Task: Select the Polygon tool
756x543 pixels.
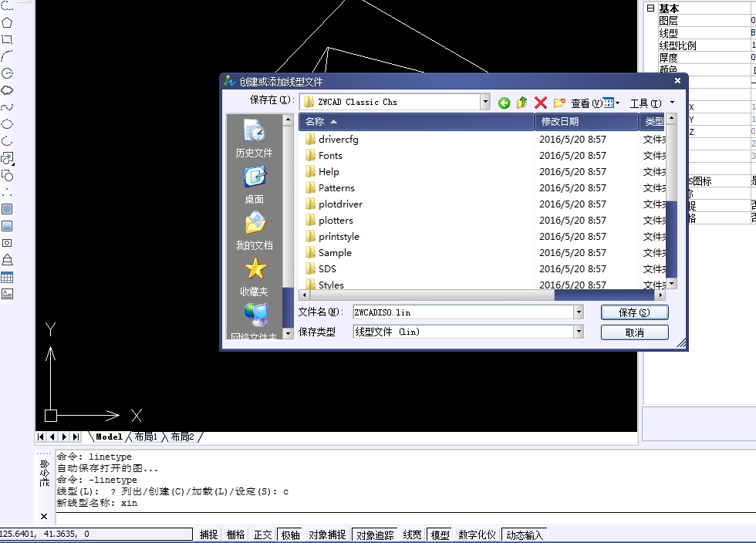Action: click(x=7, y=23)
